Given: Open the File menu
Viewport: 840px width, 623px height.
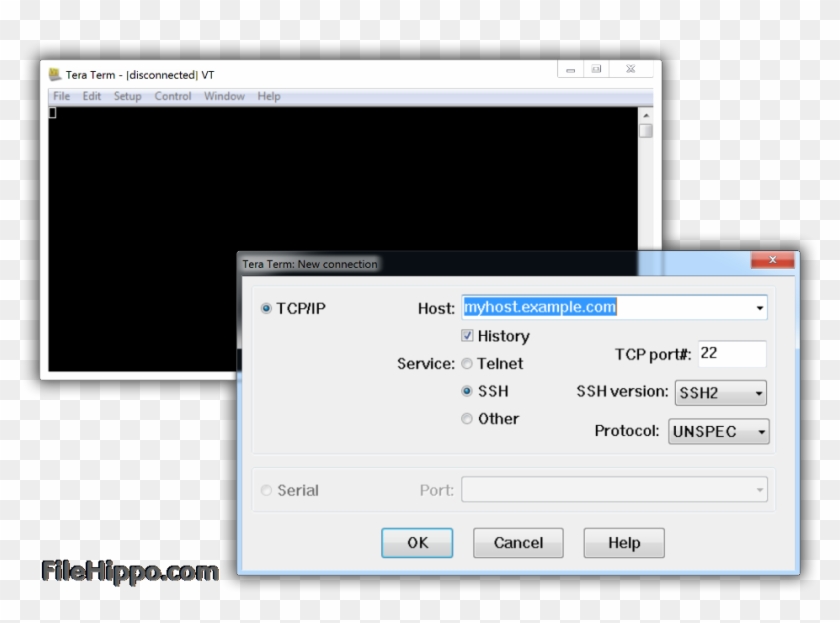Looking at the screenshot, I should click(61, 96).
